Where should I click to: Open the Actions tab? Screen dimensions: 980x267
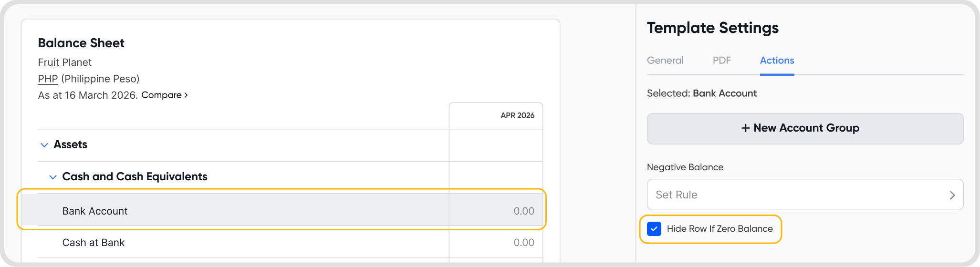point(777,61)
